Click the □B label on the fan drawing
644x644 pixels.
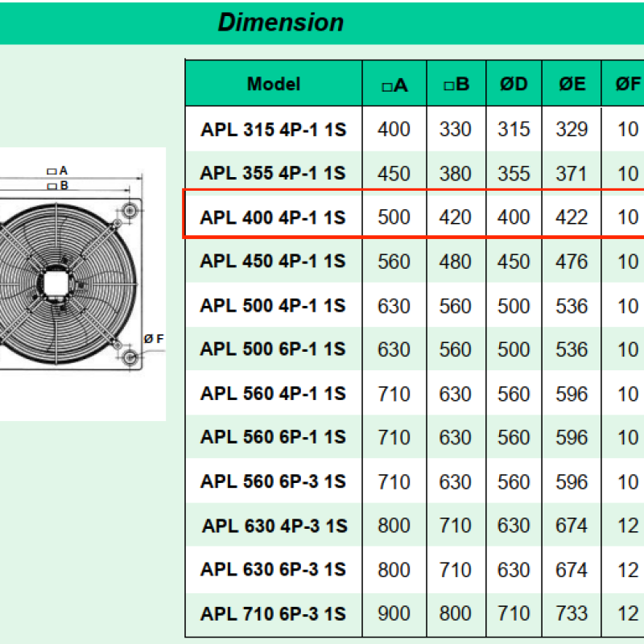pos(57,186)
